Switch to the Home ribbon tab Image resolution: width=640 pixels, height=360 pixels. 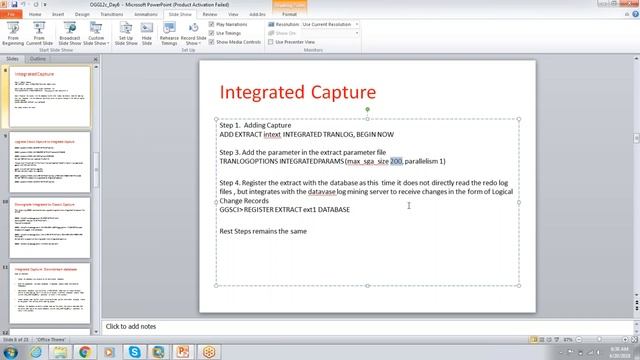(x=35, y=14)
